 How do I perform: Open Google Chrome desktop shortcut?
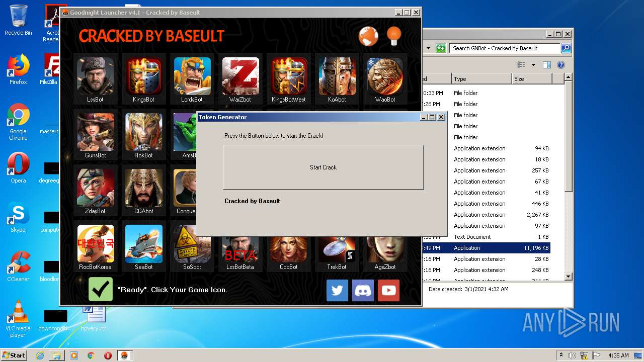(x=18, y=122)
